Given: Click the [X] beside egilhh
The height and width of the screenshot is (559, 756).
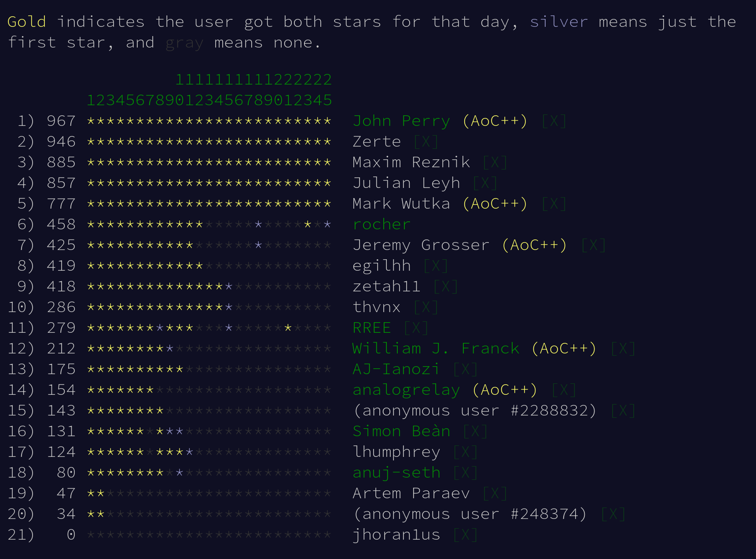Looking at the screenshot, I should click(436, 266).
